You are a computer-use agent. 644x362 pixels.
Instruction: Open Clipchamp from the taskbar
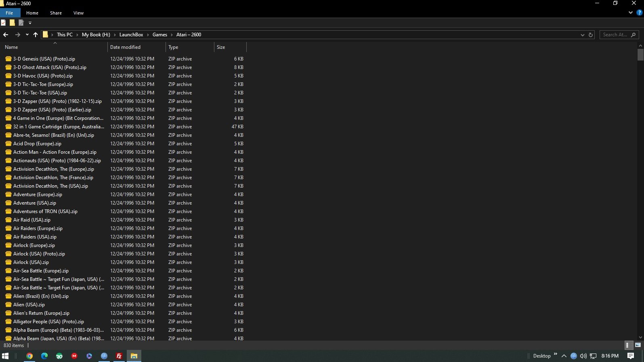point(89,356)
